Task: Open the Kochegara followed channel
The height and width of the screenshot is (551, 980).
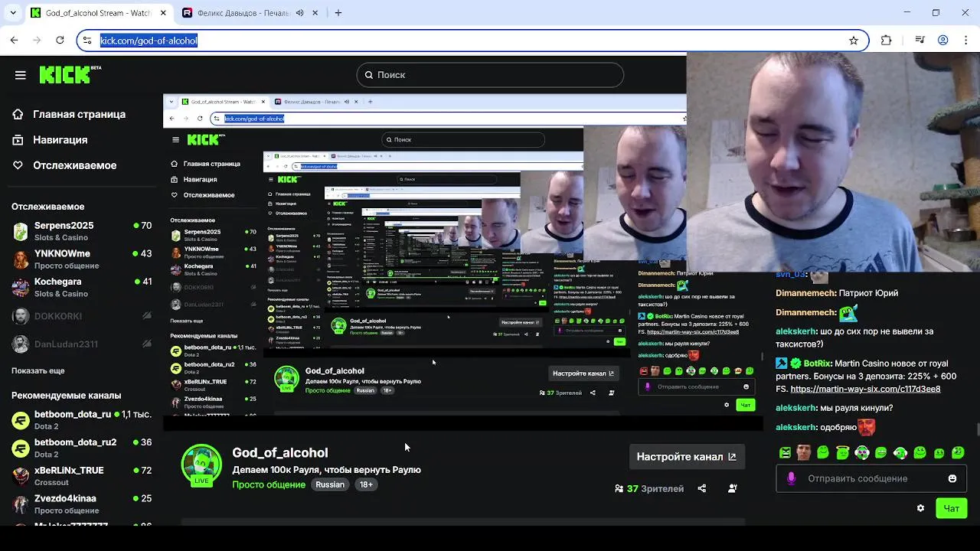Action: tap(81, 287)
